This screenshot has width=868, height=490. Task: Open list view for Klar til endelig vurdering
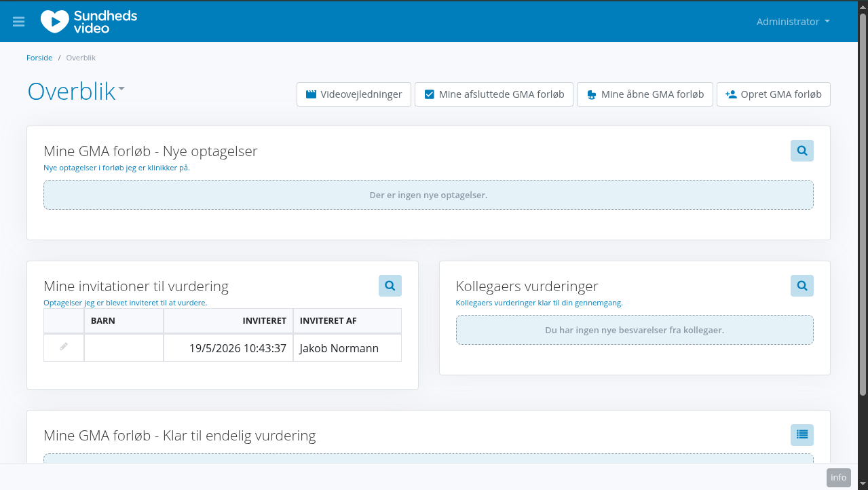pyautogui.click(x=801, y=435)
